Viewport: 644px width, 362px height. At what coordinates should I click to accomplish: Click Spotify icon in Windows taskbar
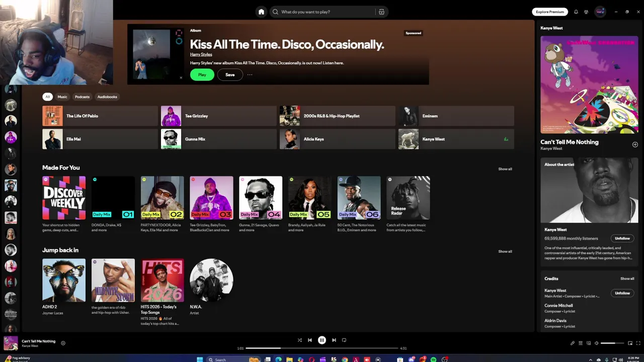pos(433,359)
